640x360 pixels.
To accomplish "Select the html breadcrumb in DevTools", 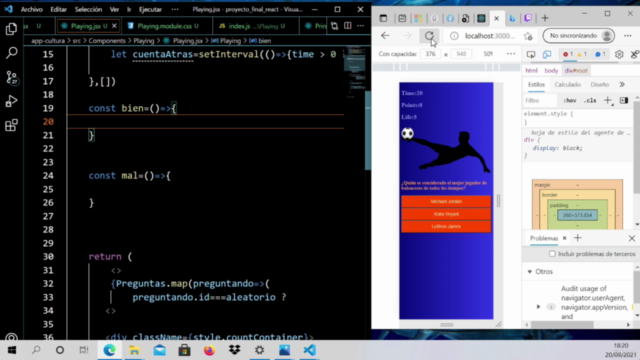I will (531, 71).
